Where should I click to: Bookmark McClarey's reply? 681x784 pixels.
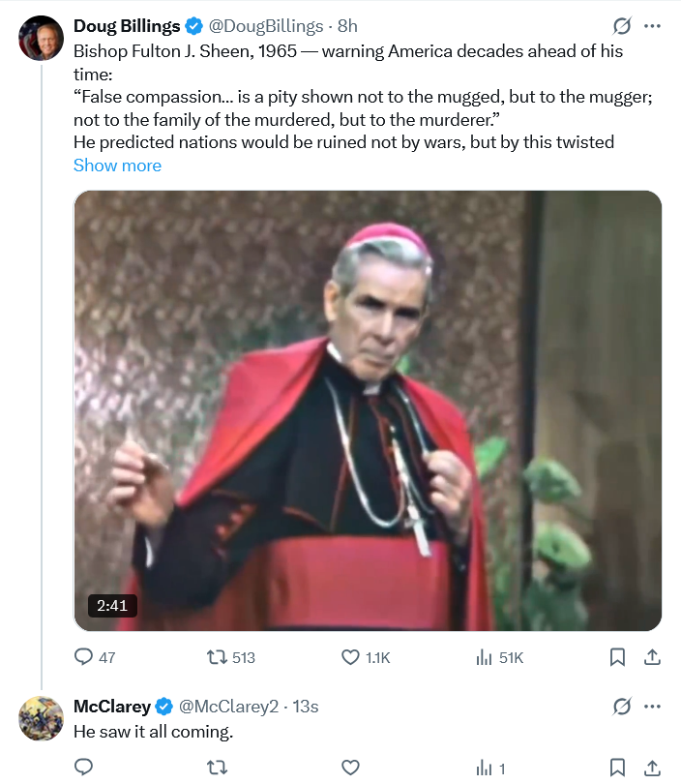coord(617,769)
